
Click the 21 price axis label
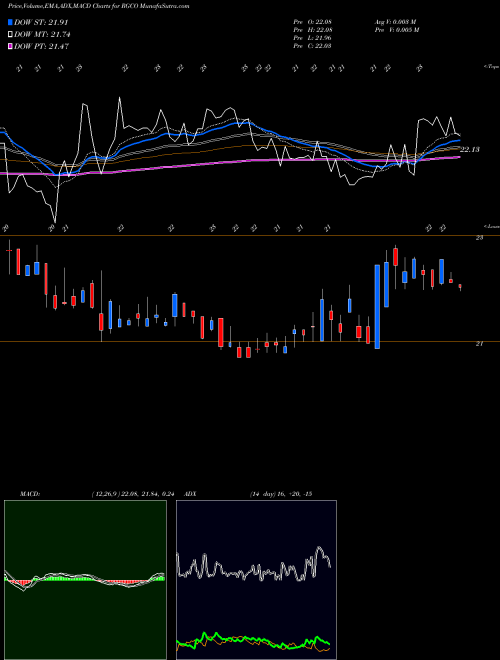pos(479,344)
